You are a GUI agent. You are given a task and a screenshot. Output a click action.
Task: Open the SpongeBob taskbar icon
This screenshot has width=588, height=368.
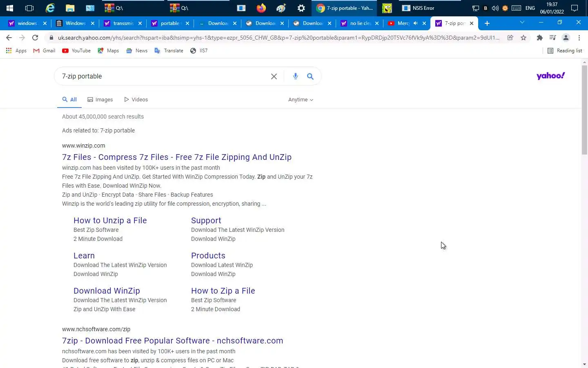click(x=387, y=8)
